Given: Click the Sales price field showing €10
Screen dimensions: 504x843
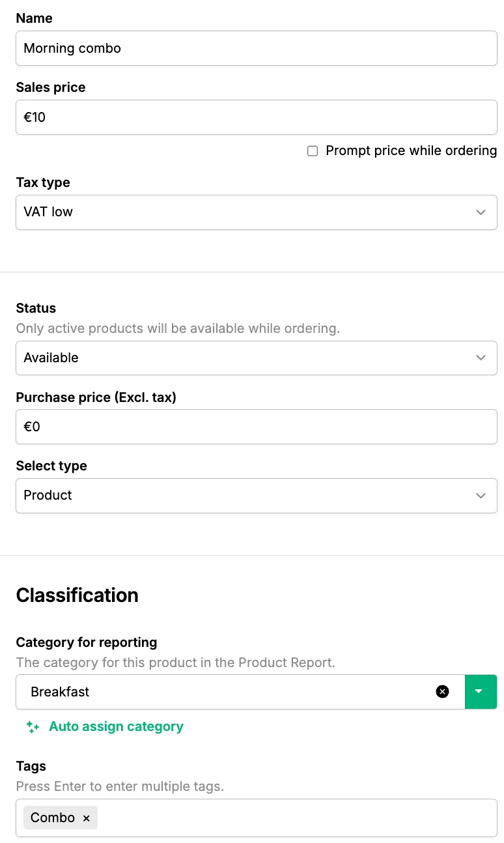Looking at the screenshot, I should pyautogui.click(x=256, y=117).
